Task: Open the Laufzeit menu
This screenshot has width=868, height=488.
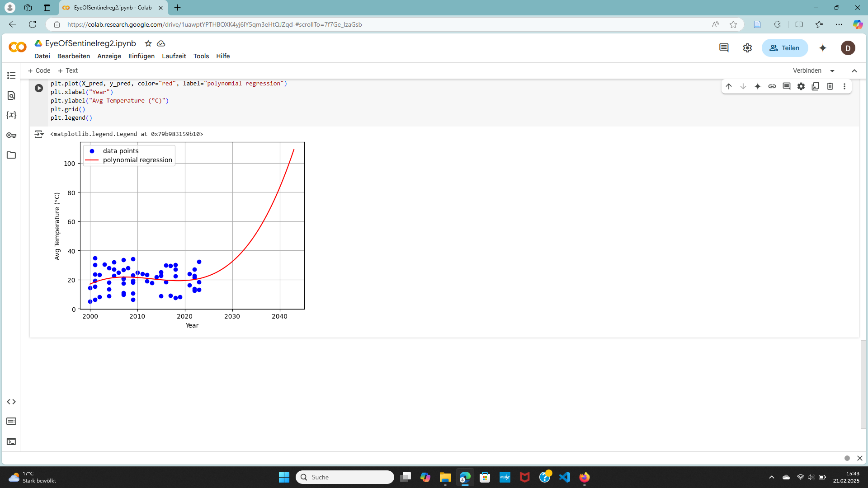Action: 174,56
